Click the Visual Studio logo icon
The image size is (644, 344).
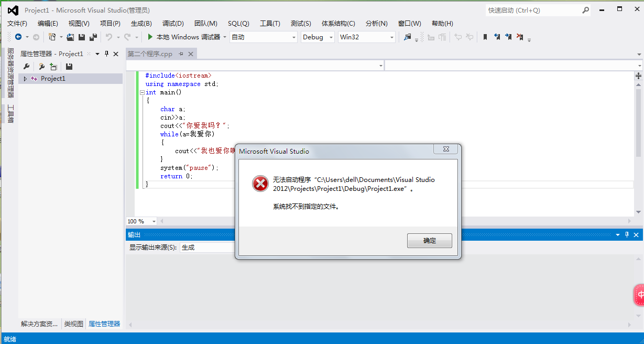(x=13, y=10)
